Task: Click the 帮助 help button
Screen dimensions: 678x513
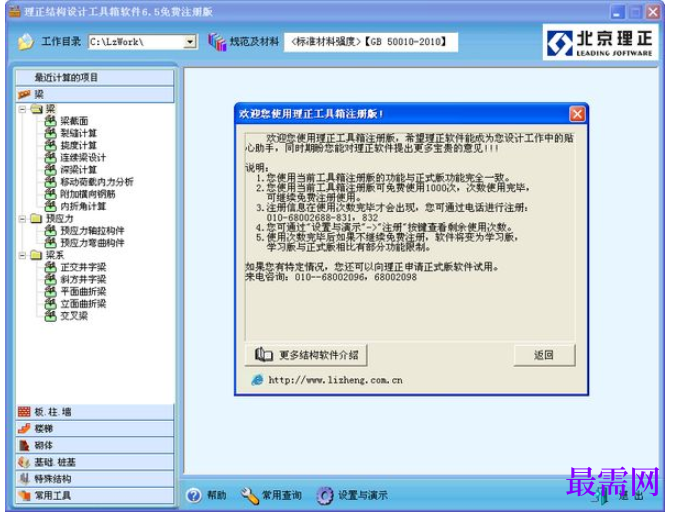Action: tap(206, 495)
